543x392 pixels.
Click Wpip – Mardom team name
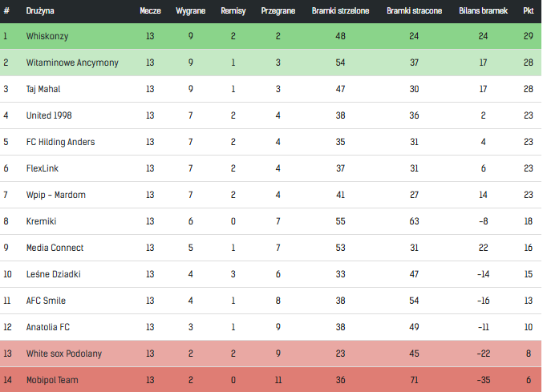click(56, 195)
